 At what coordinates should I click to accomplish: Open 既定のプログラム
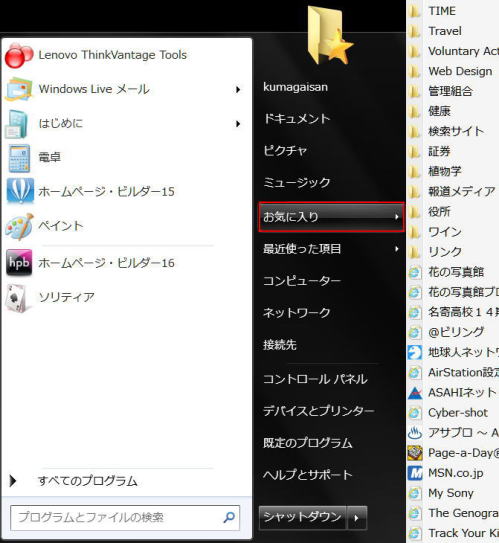click(308, 443)
